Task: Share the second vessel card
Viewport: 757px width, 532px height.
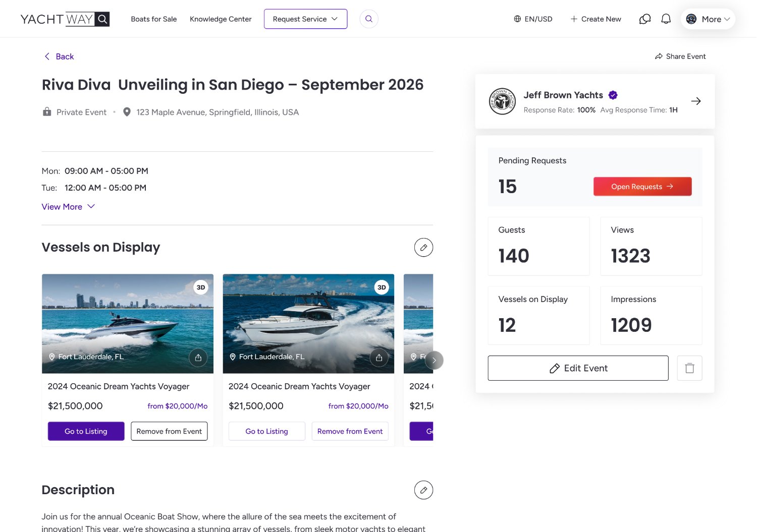Action: 379,358
